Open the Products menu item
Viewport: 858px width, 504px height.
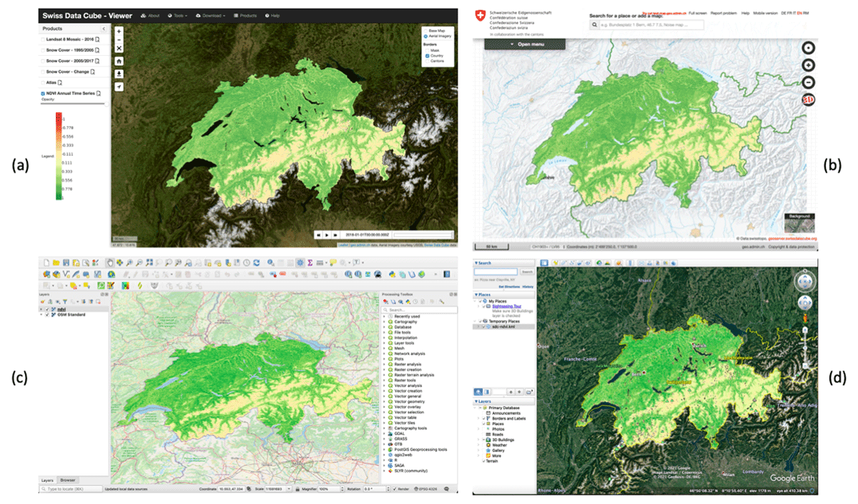tap(245, 15)
